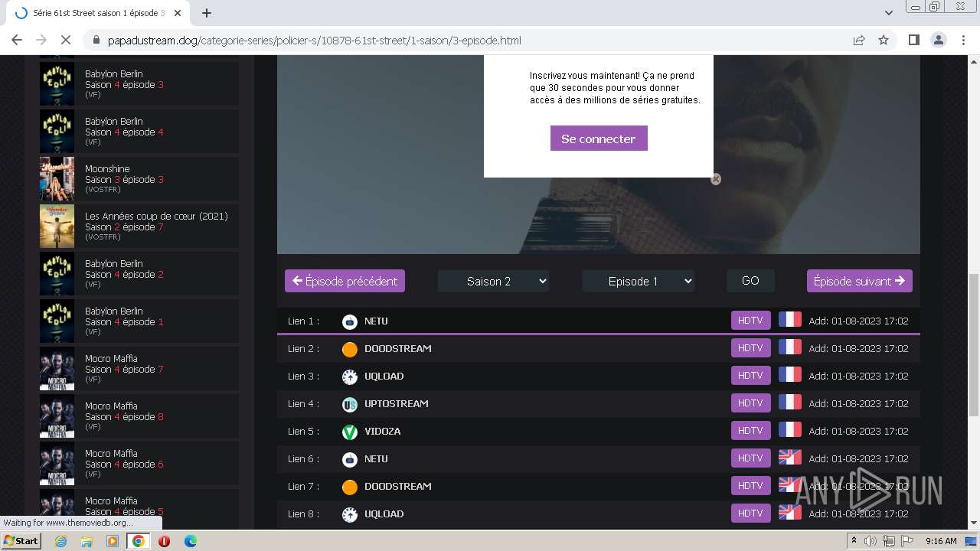Open a new browser tab
Screen dimensions: 980x551
coord(207,13)
